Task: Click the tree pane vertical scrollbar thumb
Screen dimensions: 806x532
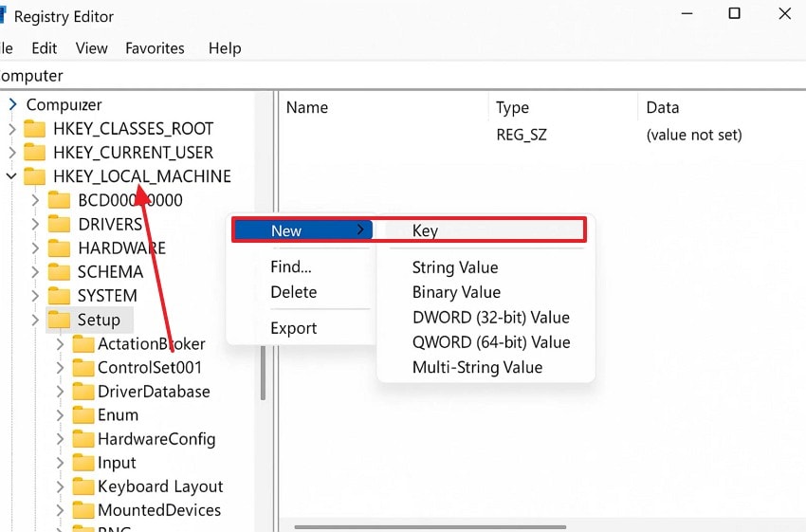Action: [x=263, y=373]
